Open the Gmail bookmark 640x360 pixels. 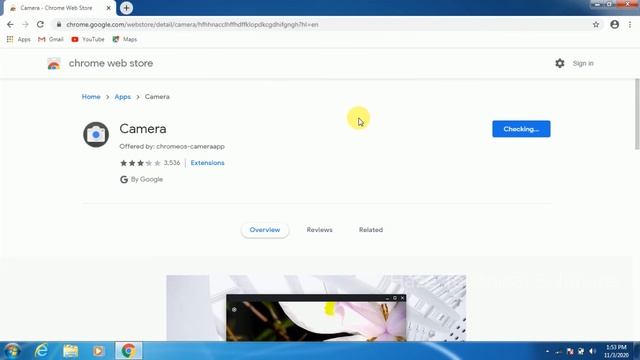51,39
